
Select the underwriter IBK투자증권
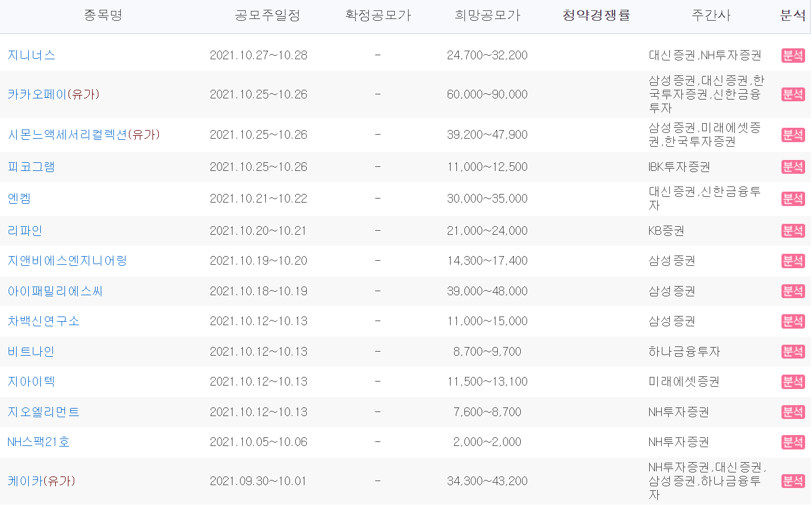[x=679, y=167]
